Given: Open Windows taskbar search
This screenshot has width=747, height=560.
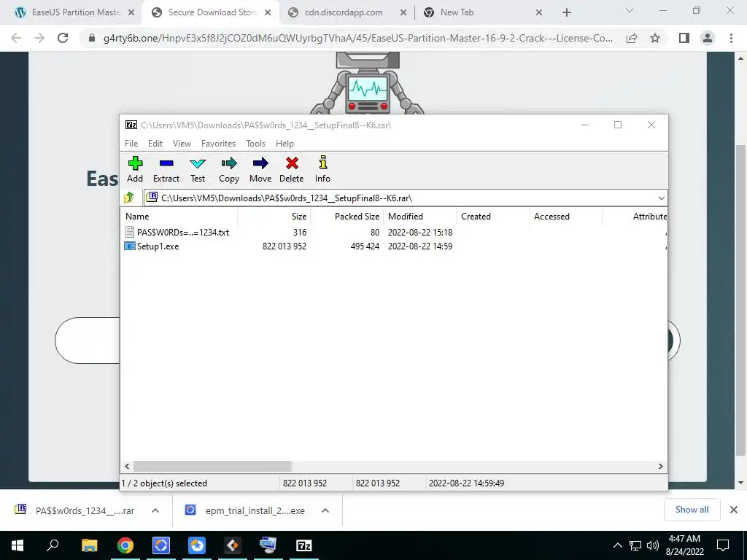Looking at the screenshot, I should pyautogui.click(x=53, y=545).
